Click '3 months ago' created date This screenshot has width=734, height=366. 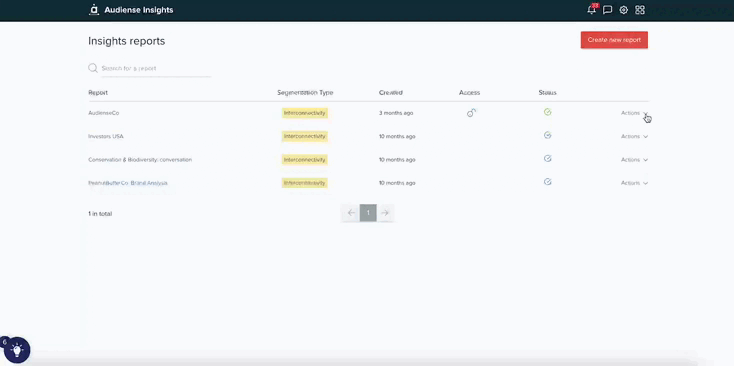point(396,113)
